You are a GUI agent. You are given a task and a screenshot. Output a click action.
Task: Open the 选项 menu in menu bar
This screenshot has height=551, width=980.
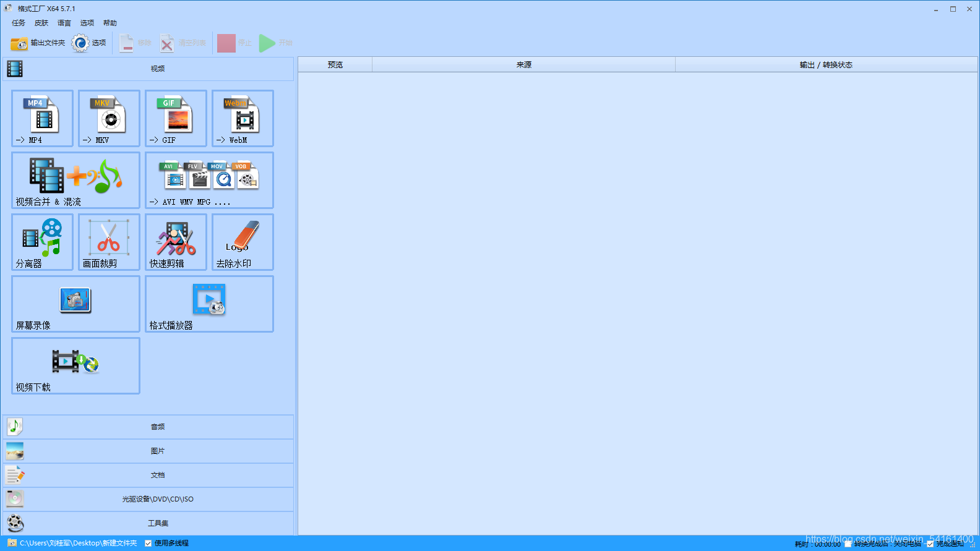87,23
